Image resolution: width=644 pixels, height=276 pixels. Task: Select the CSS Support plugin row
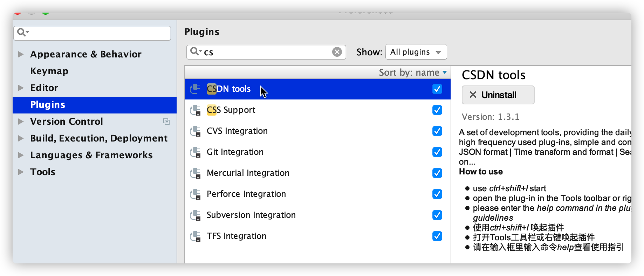click(317, 110)
